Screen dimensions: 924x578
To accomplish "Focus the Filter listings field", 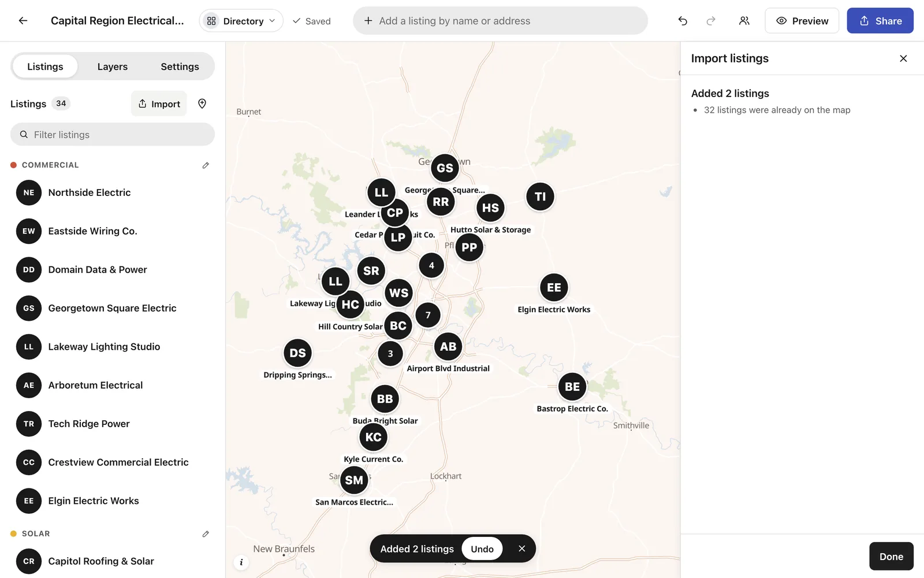I will [x=113, y=135].
